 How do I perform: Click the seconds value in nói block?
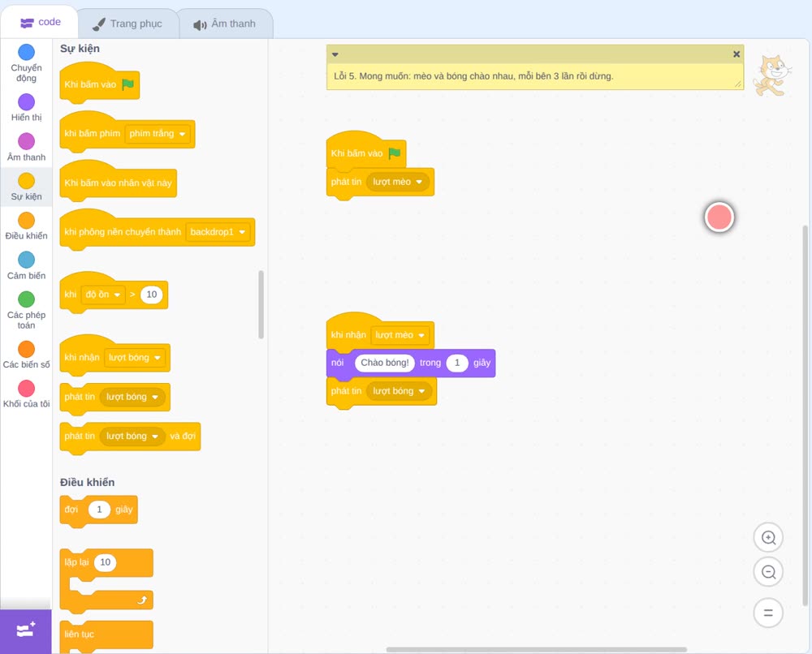coord(456,363)
